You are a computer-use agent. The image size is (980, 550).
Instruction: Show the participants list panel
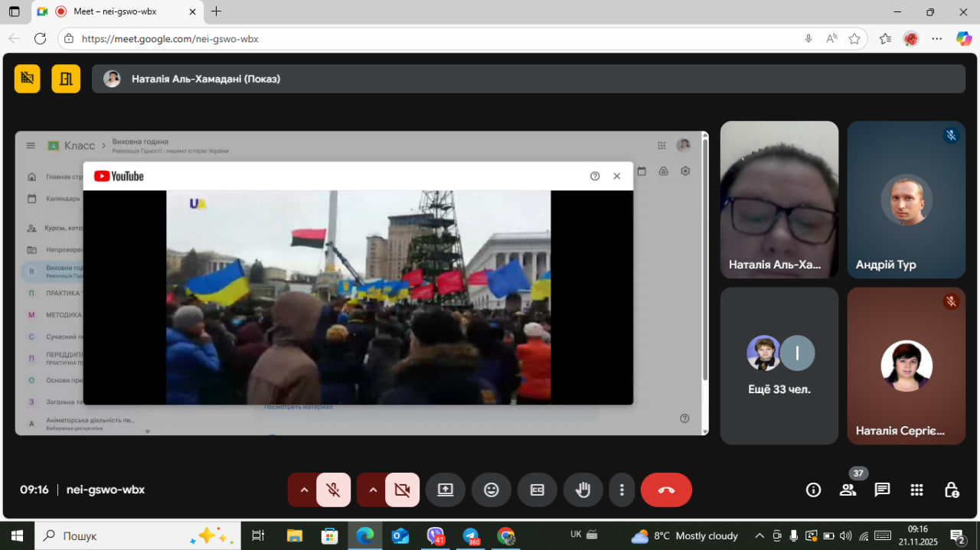coord(848,490)
